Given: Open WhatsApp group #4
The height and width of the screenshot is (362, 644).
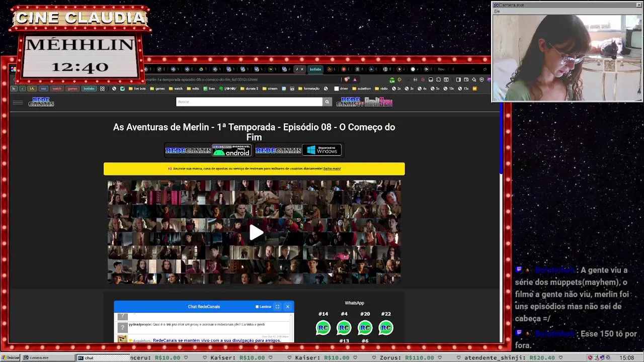Looking at the screenshot, I should tap(344, 327).
